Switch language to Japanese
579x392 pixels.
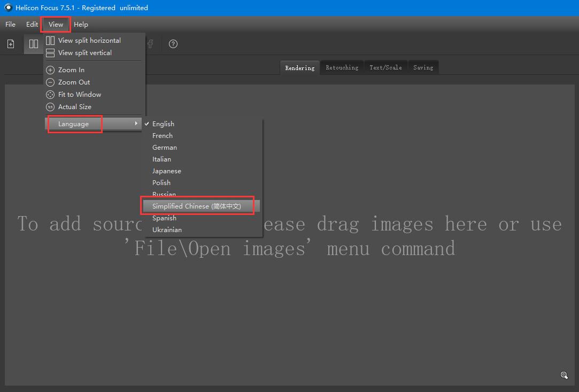coord(166,171)
